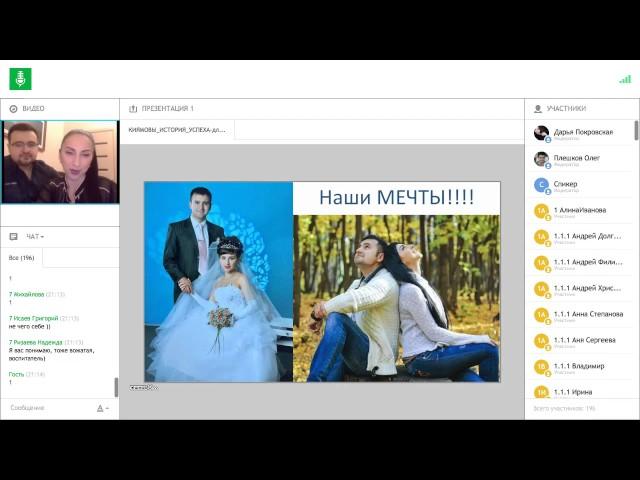Click in the Сообщение message input field

click(x=49, y=408)
